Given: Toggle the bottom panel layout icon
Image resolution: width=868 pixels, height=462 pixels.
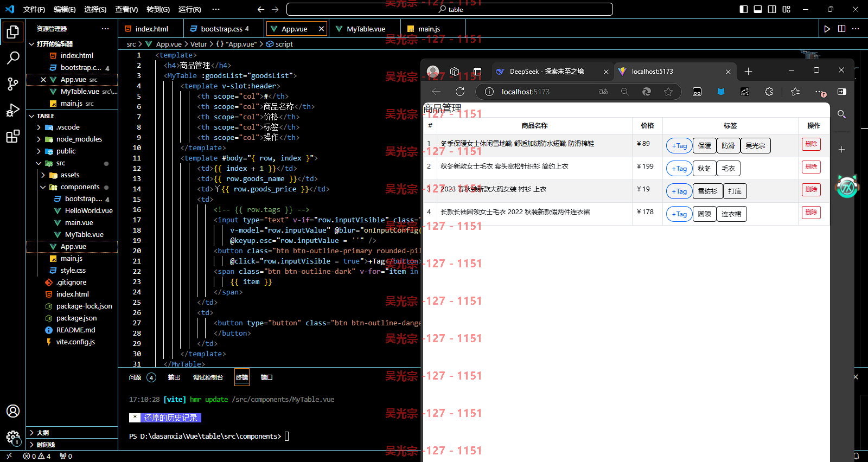Looking at the screenshot, I should tap(758, 9).
